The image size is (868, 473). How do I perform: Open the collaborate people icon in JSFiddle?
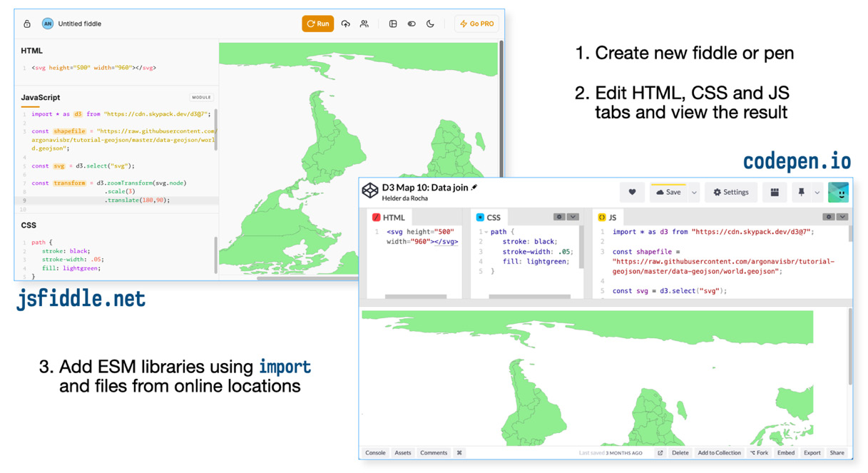tap(364, 24)
